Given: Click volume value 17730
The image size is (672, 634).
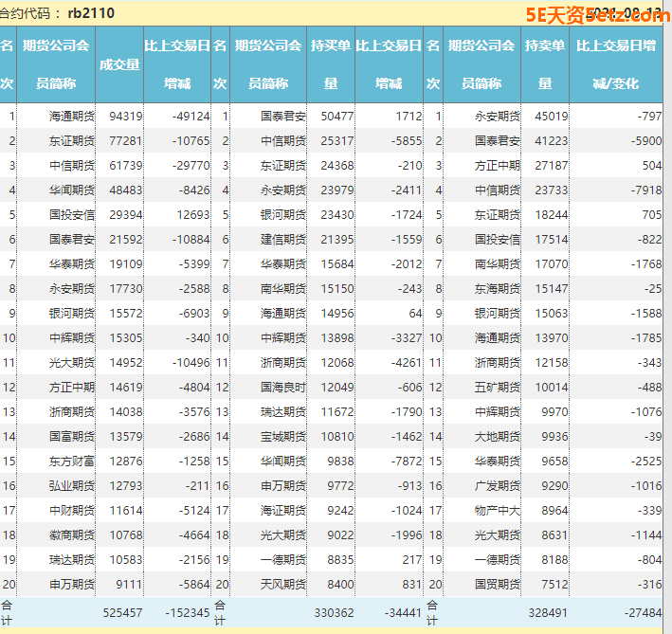Looking at the screenshot, I should click(125, 289).
